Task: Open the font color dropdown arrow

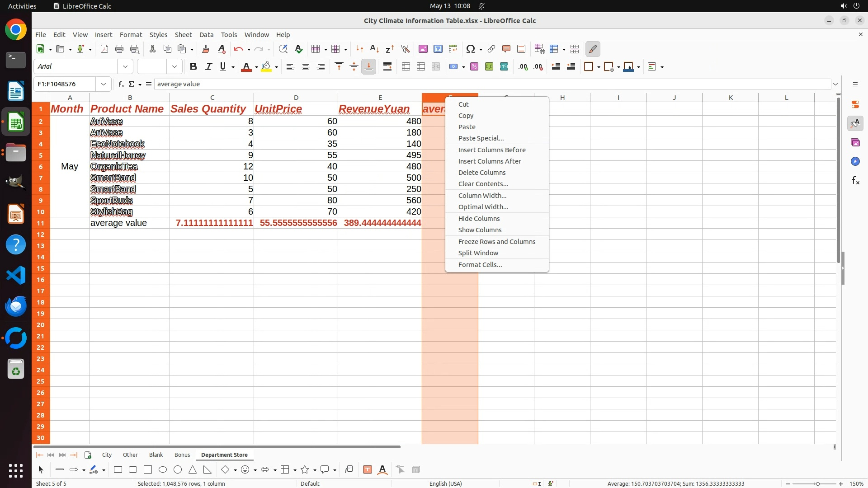Action: [256, 67]
